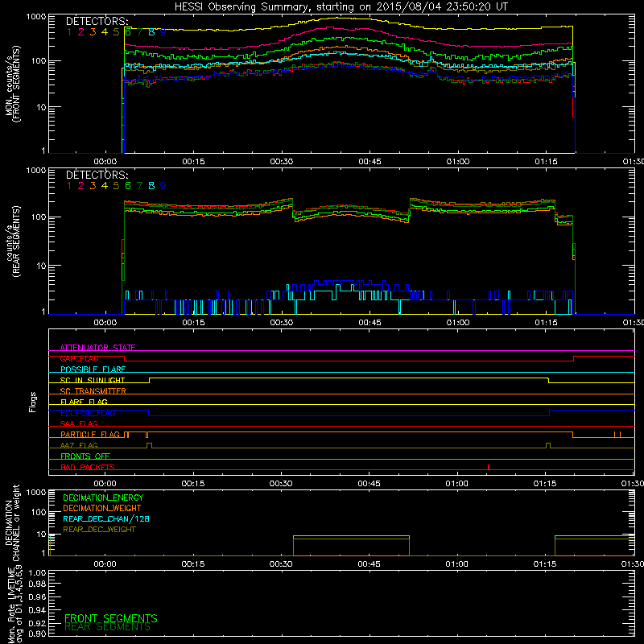The height and width of the screenshot is (644, 644).
Task: Click the 1.00 livetime axis value
Action: coord(37,573)
